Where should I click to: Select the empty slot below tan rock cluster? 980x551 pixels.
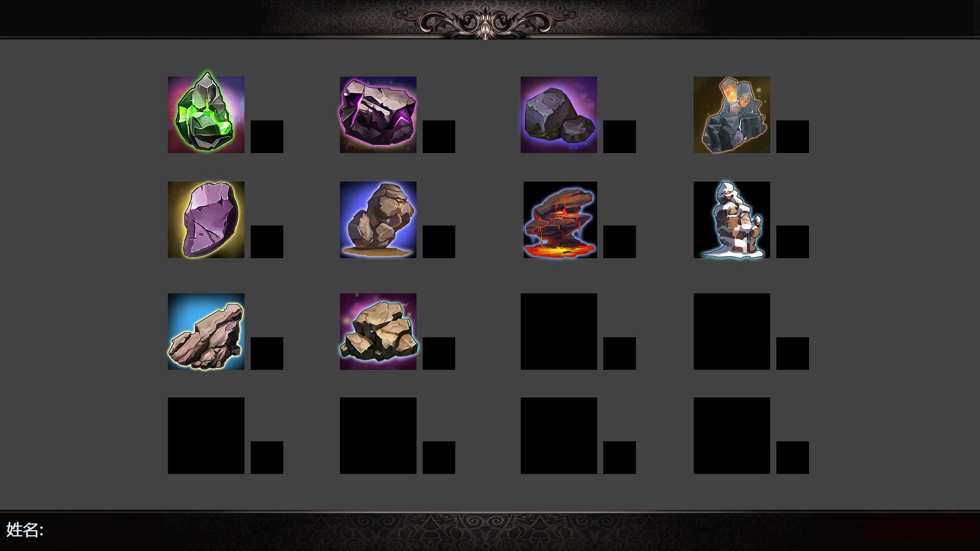[378, 436]
